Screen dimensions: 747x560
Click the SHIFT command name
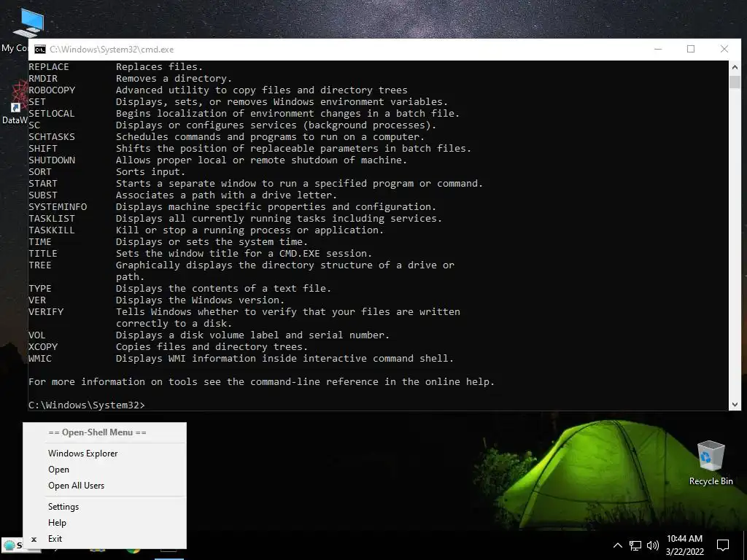[x=43, y=149]
